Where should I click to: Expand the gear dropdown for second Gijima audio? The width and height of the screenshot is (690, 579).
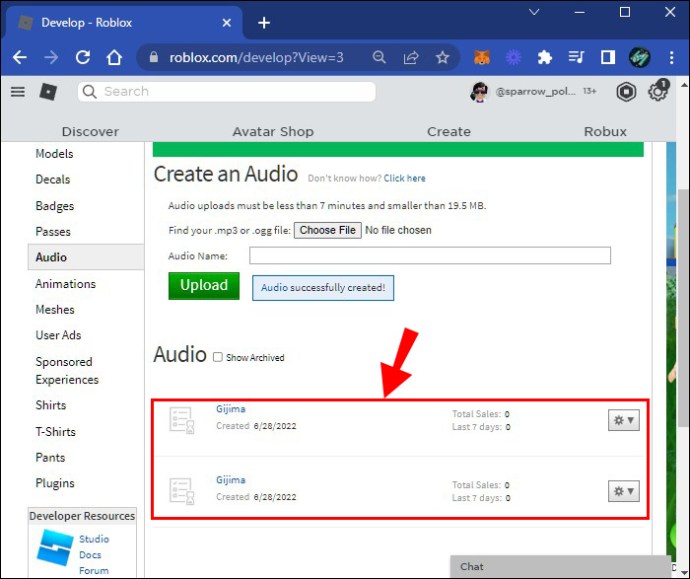pyautogui.click(x=624, y=491)
